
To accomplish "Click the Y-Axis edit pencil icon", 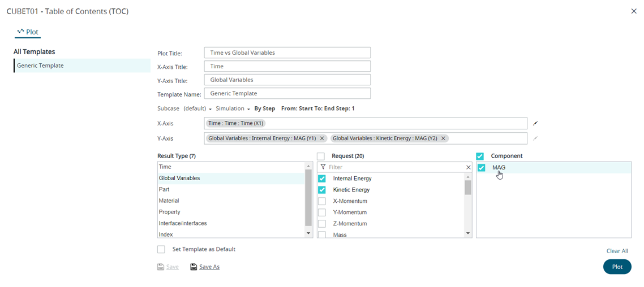I will click(x=535, y=138).
